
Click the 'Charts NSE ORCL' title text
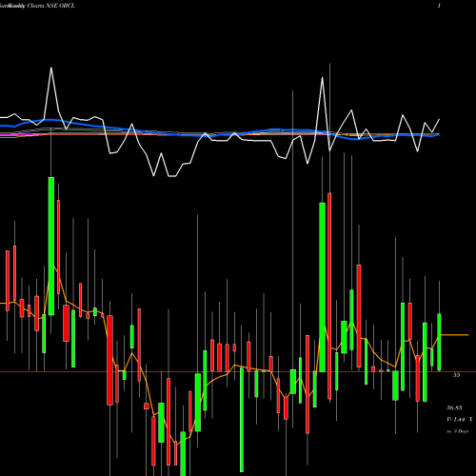tap(51, 6)
